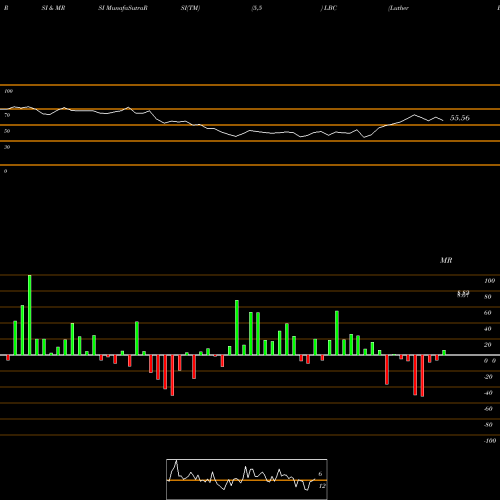Click the '(Luther' company name text

(398, 8)
